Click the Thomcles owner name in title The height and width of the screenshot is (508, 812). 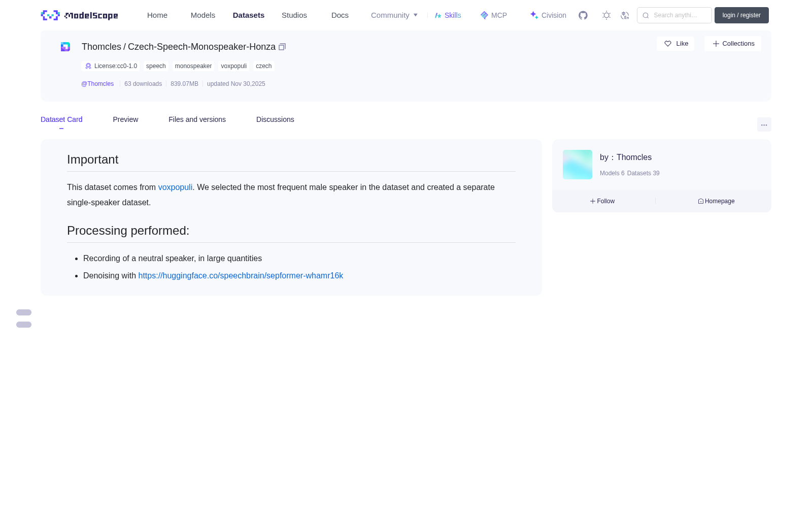click(101, 47)
